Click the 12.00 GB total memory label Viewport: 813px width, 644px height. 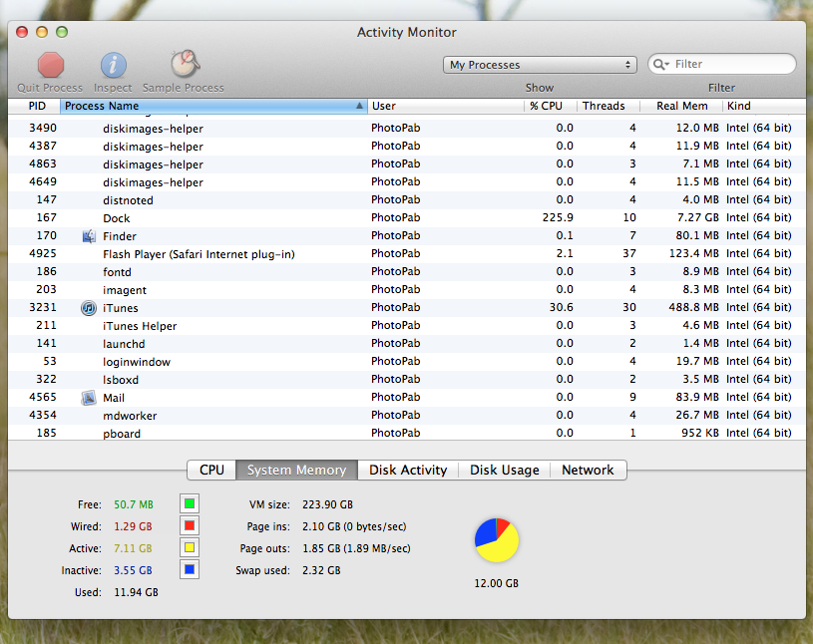point(496,583)
